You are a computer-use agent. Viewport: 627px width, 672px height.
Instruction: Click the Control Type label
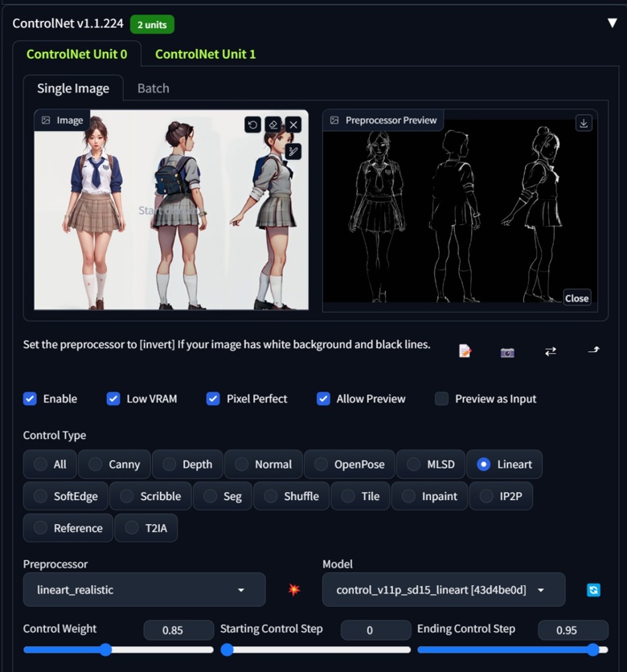pyautogui.click(x=55, y=436)
